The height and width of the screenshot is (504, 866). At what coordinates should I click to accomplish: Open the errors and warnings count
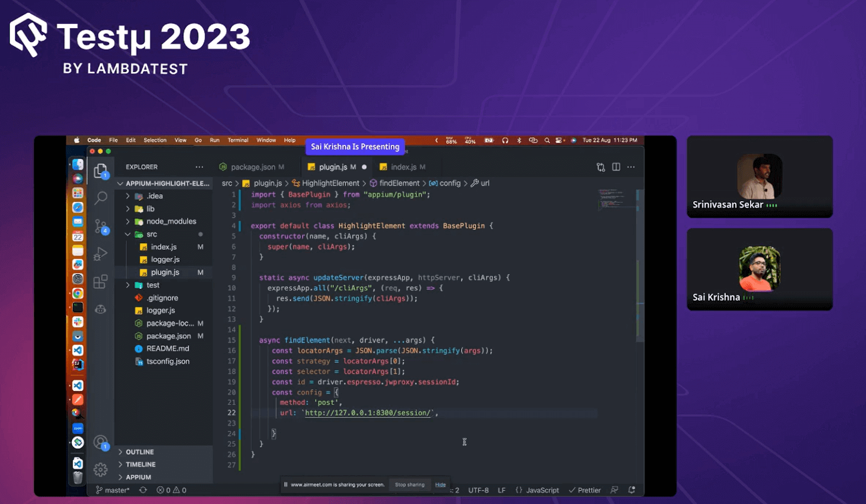pyautogui.click(x=172, y=490)
